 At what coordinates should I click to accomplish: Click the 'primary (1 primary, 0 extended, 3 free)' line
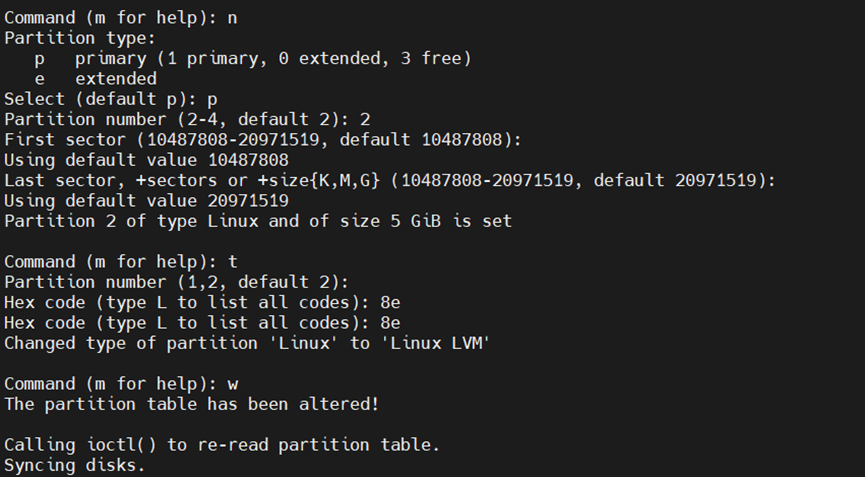(x=272, y=58)
